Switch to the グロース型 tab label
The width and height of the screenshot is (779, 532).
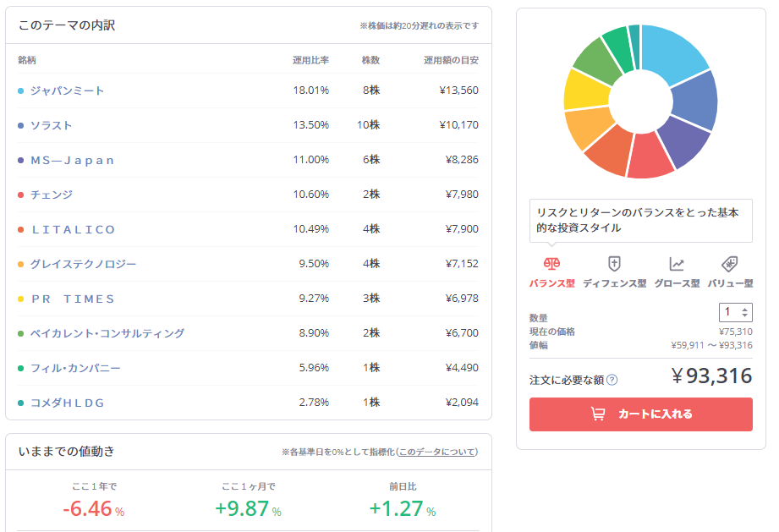tap(677, 283)
